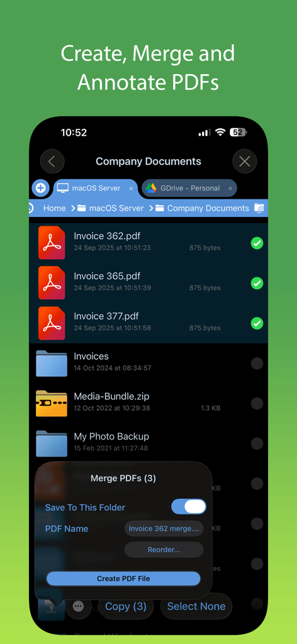297x644 pixels.
Task: Tap the Invoices folder name
Action: (91, 356)
